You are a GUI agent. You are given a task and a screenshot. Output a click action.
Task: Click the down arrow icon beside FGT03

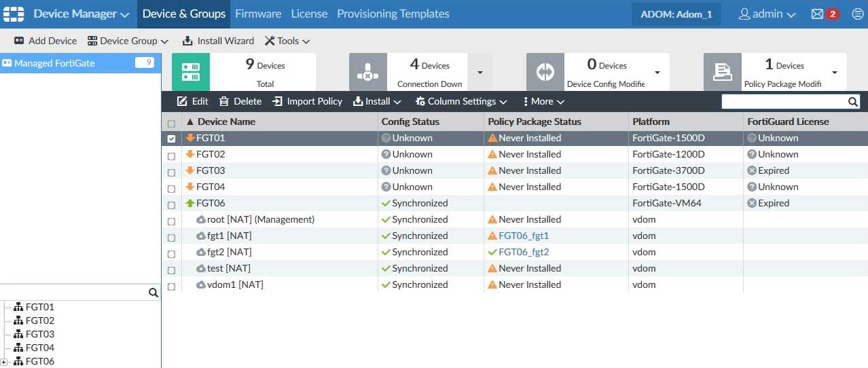[190, 170]
